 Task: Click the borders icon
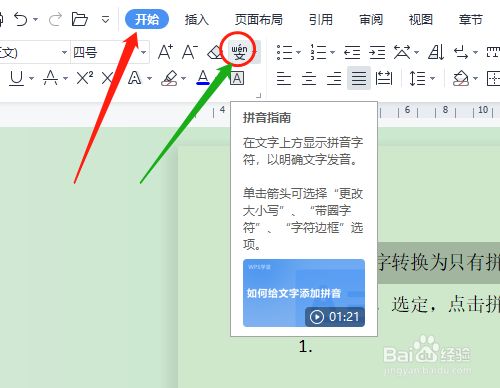coord(493,79)
